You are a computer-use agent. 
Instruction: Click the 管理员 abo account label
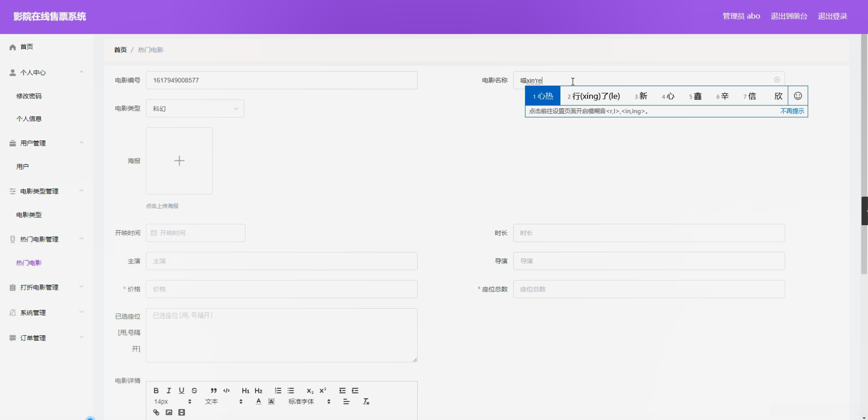(741, 16)
